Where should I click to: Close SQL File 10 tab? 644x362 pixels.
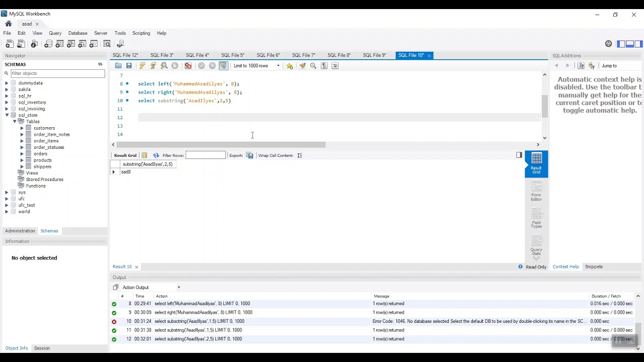point(429,55)
